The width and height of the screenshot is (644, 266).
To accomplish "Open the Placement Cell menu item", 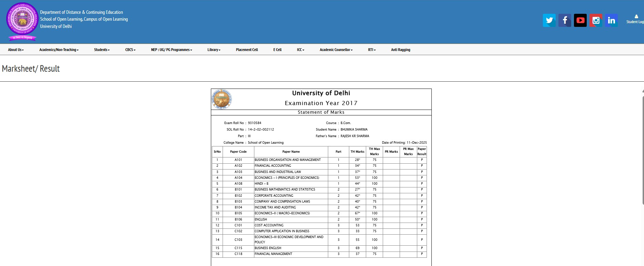I will coord(247,50).
